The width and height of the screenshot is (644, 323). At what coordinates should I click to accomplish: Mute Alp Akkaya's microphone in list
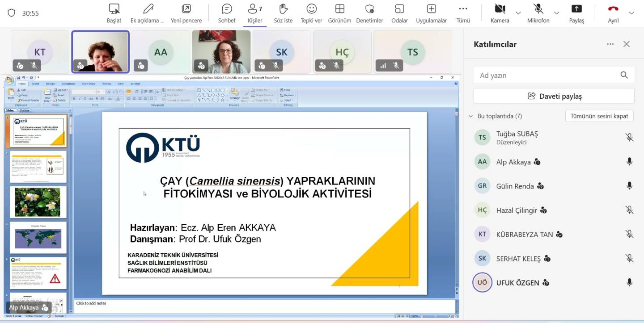point(629,162)
